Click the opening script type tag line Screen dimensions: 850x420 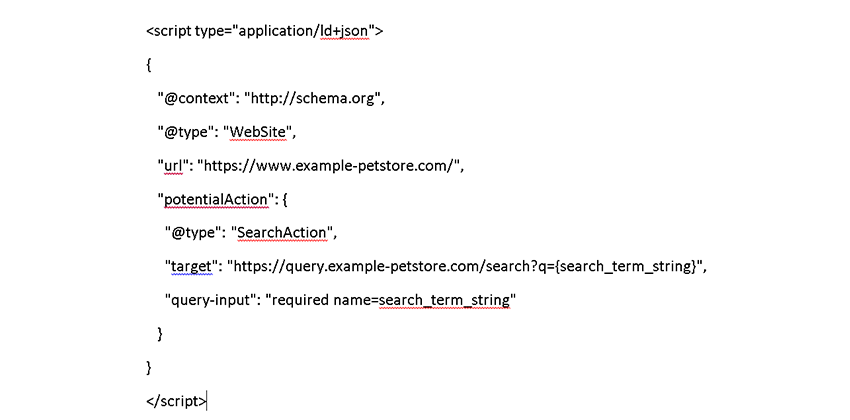265,32
